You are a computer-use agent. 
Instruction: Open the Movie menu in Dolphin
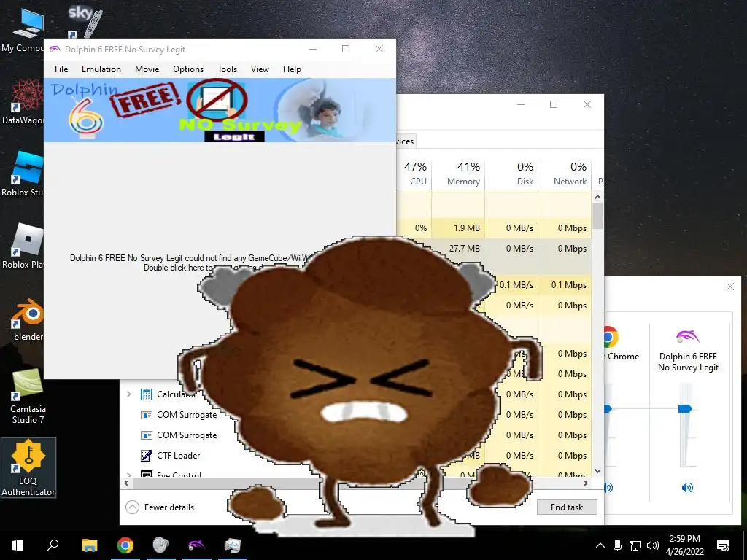(x=147, y=69)
